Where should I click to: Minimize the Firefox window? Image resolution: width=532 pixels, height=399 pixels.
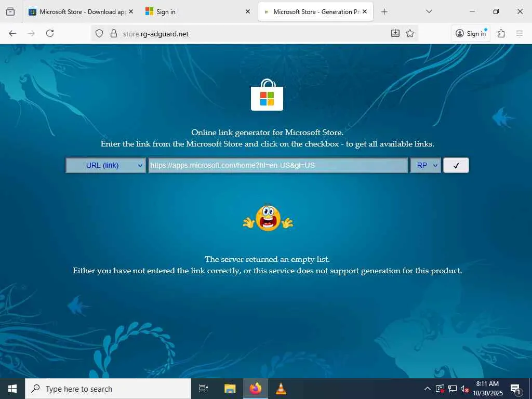click(472, 11)
